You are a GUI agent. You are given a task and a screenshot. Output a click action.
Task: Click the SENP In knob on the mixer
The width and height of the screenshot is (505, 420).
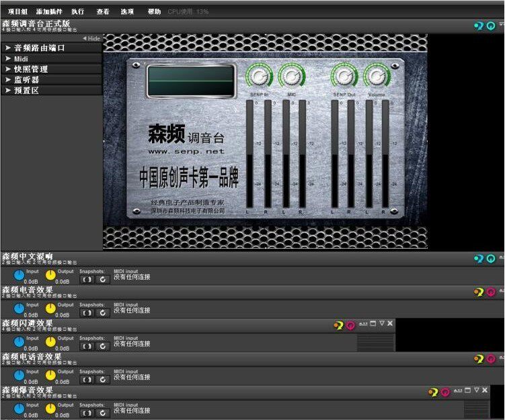pyautogui.click(x=260, y=77)
